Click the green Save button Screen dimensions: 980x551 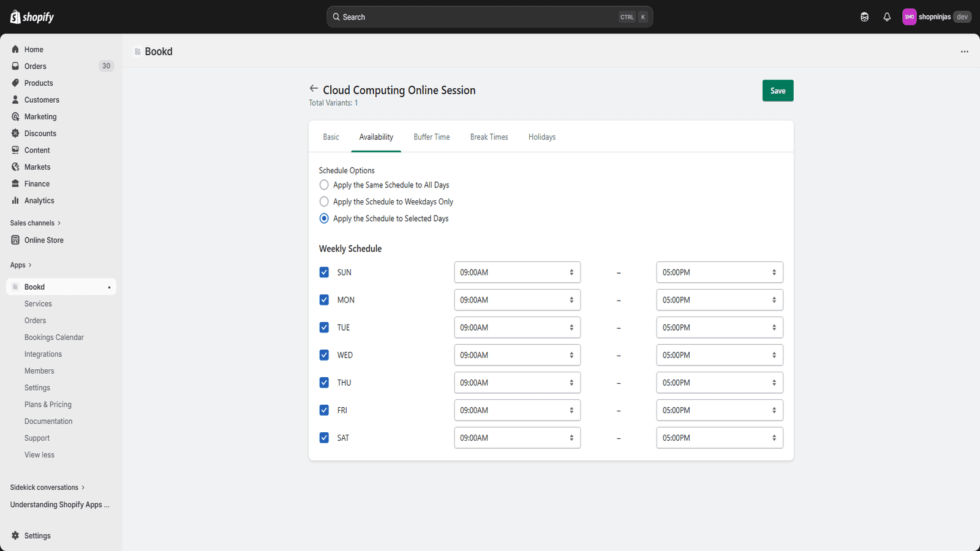[x=778, y=91]
